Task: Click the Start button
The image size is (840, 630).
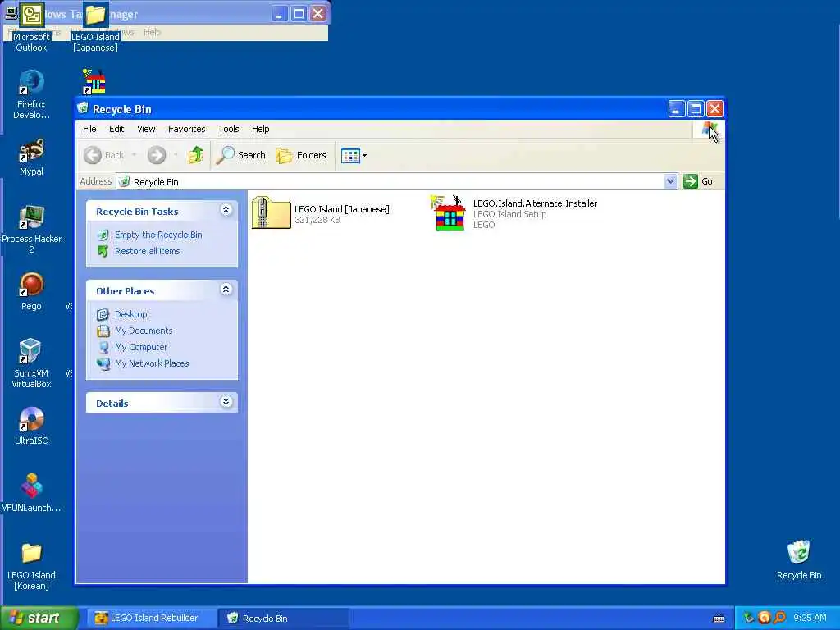Action: [x=39, y=618]
